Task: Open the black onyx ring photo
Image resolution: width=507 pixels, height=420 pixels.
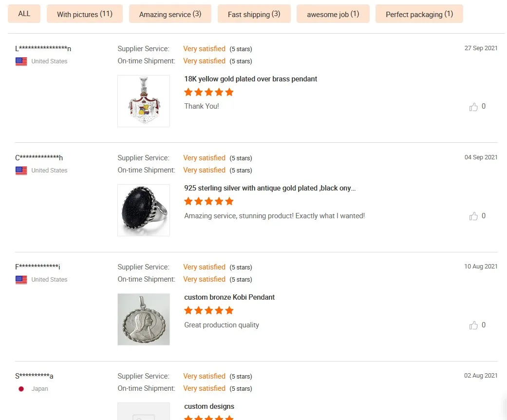Action: pos(144,210)
